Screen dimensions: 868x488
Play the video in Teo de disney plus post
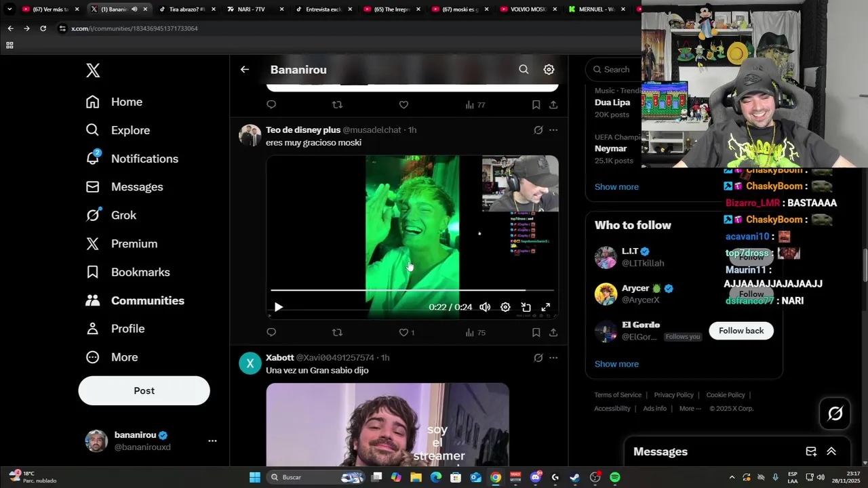click(x=278, y=307)
